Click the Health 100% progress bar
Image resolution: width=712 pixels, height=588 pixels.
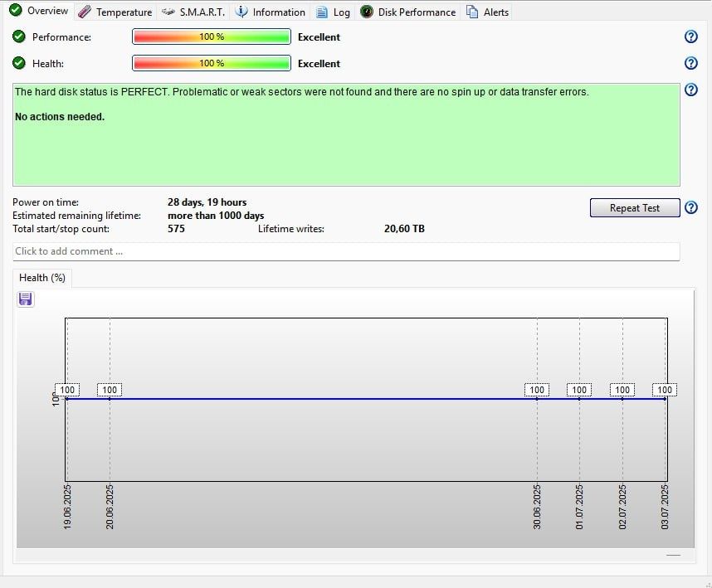[212, 63]
